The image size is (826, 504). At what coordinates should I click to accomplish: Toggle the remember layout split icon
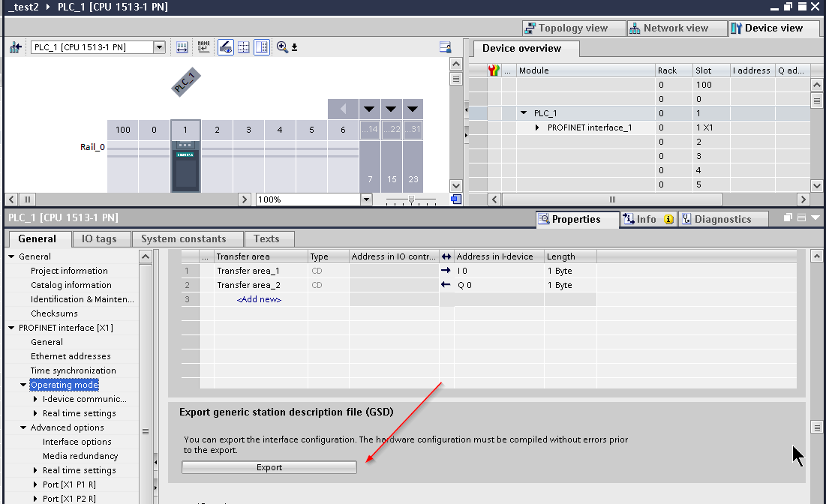click(x=262, y=47)
